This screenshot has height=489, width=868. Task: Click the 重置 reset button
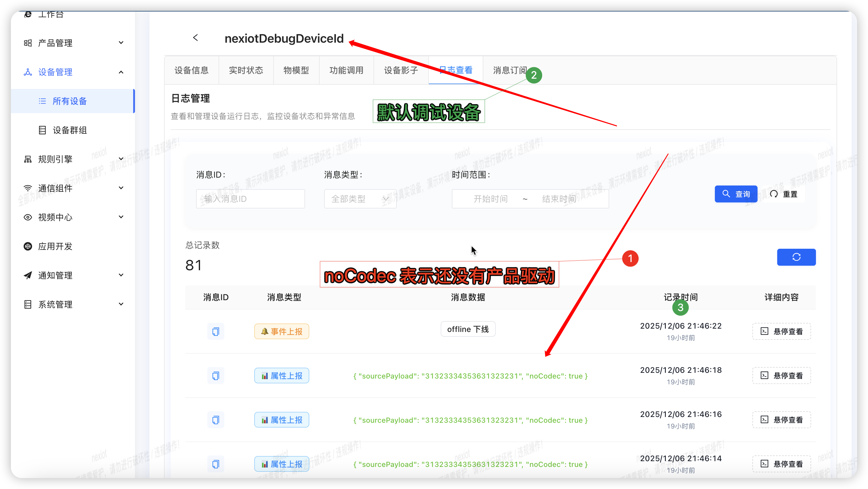[784, 194]
